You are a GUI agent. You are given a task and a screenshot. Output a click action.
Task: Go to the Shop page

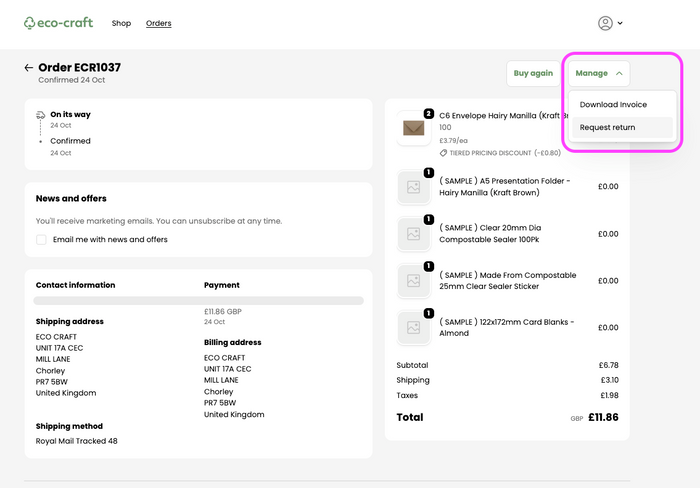[x=121, y=23]
